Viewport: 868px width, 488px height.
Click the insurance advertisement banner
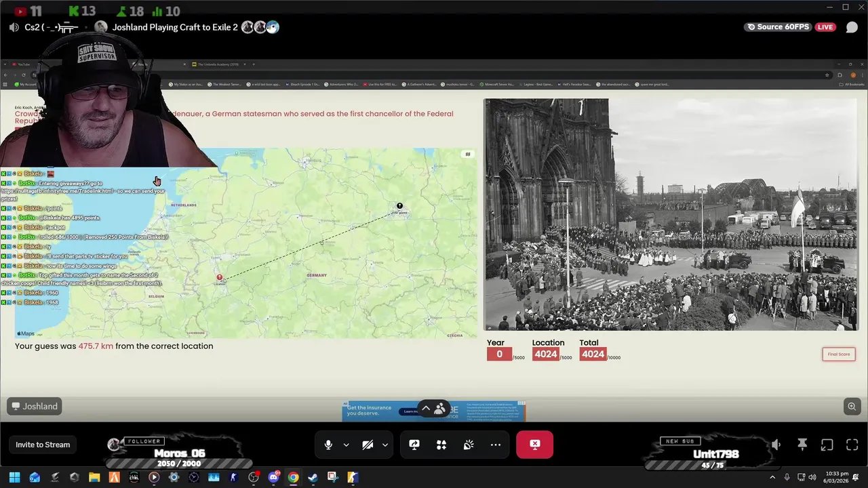coord(434,411)
